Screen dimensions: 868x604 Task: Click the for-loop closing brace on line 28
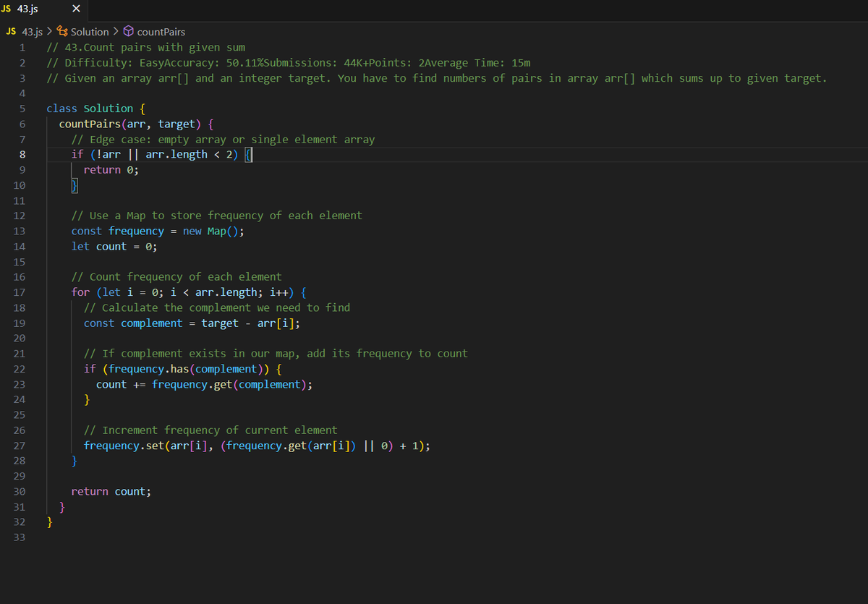[x=75, y=461]
